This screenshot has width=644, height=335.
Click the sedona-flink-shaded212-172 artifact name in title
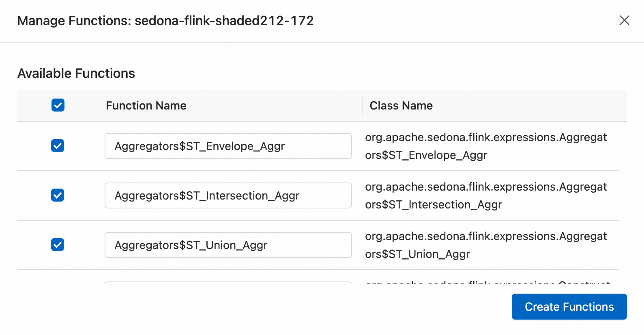click(224, 21)
